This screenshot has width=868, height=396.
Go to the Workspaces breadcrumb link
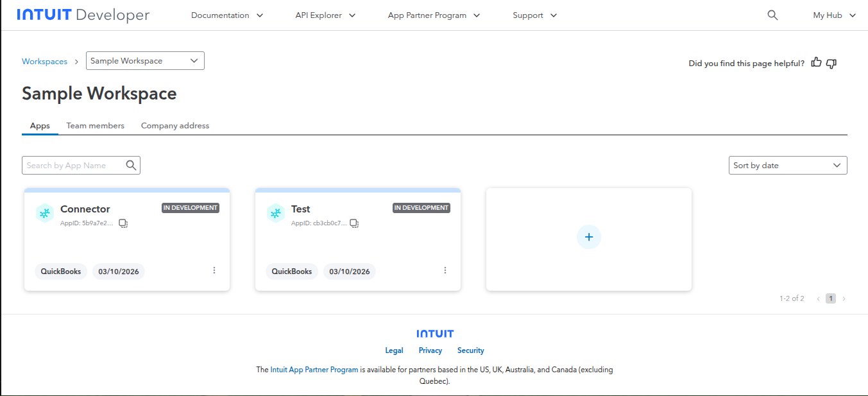pyautogui.click(x=44, y=62)
